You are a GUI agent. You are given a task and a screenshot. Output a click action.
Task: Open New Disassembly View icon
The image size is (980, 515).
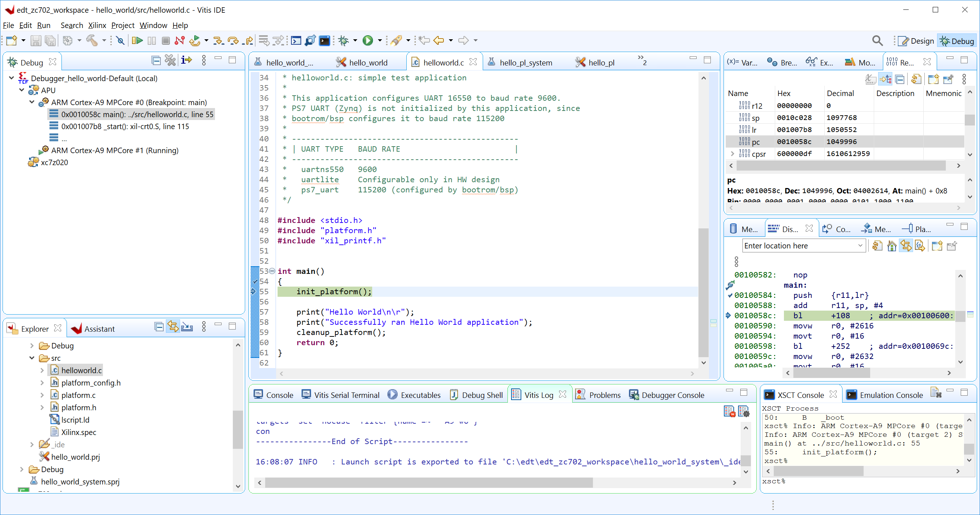point(937,246)
